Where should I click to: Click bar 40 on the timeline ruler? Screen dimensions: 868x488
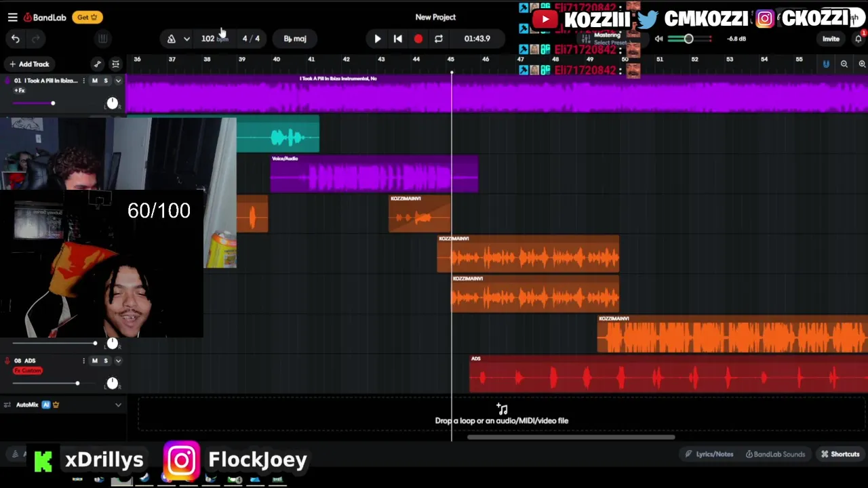(277, 60)
